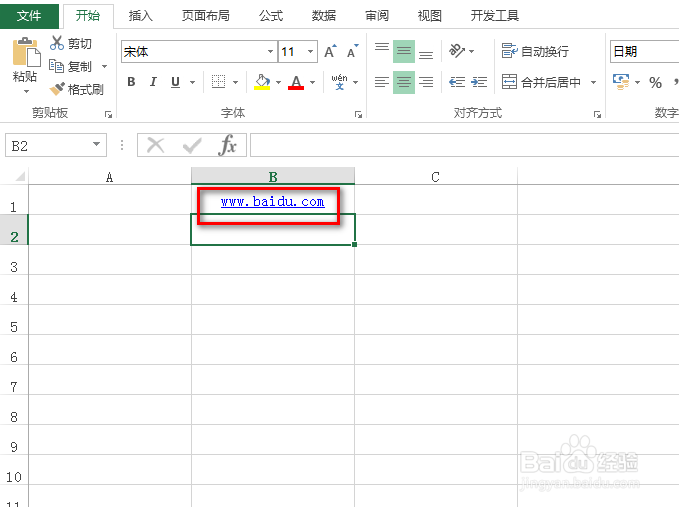Switch to the 数据 tab
Image resolution: width=679 pixels, height=507 pixels.
324,16
